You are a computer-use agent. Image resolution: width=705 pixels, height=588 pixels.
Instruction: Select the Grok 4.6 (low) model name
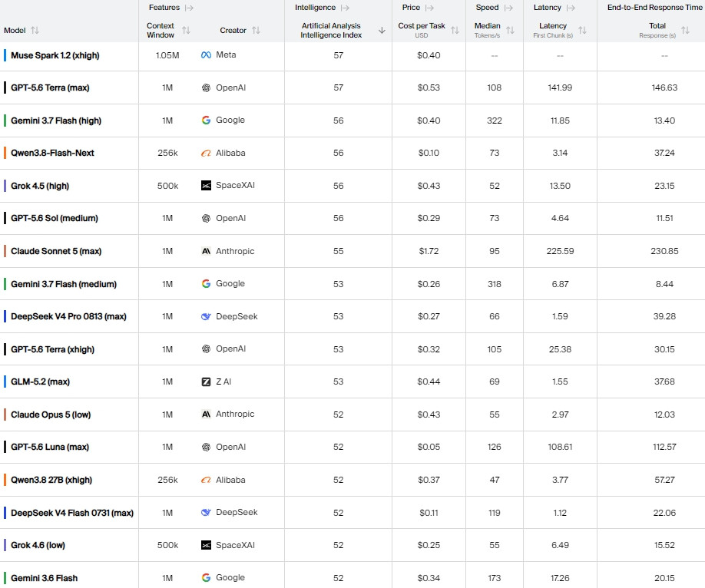click(x=38, y=545)
